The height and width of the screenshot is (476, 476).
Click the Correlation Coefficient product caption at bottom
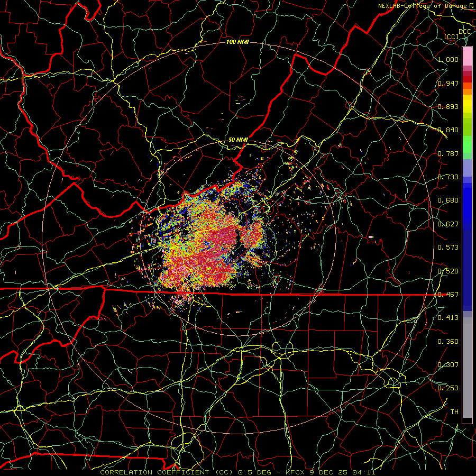237,472
